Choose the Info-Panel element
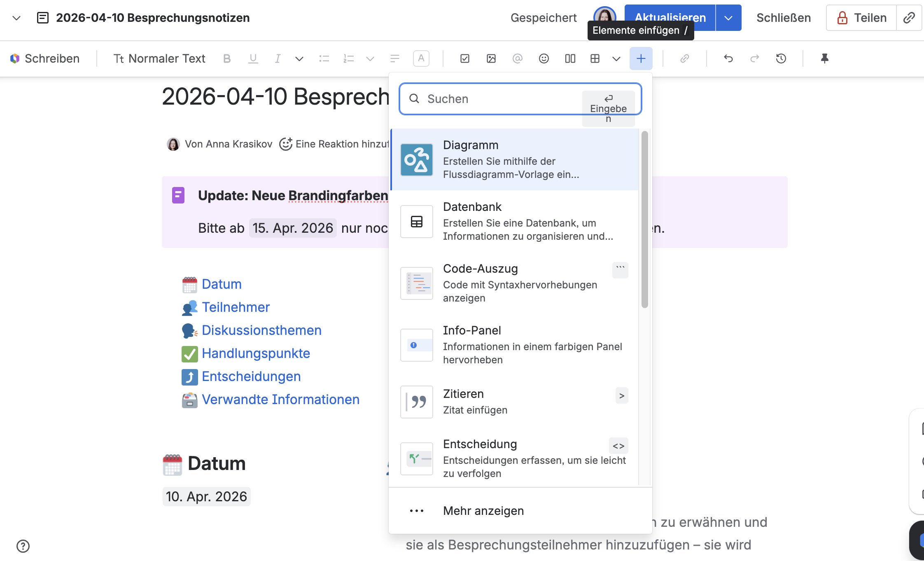This screenshot has width=924, height=561. 515,345
